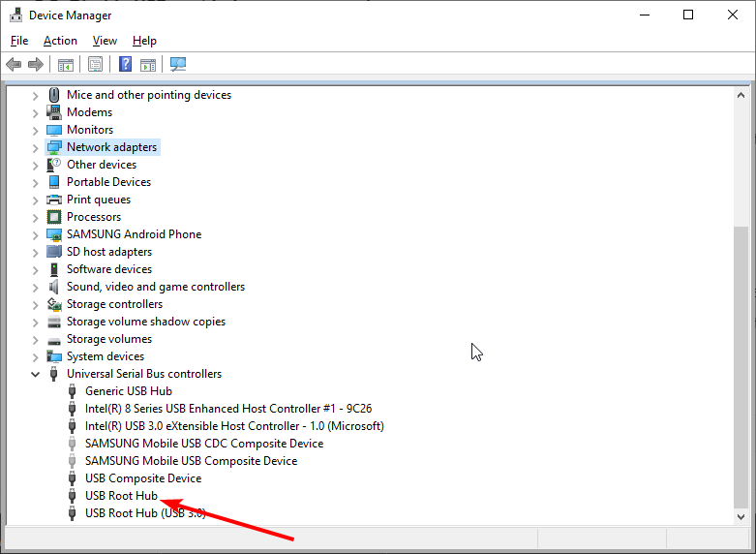Scan for hardware changes toolbar icon
756x554 pixels.
(x=178, y=64)
